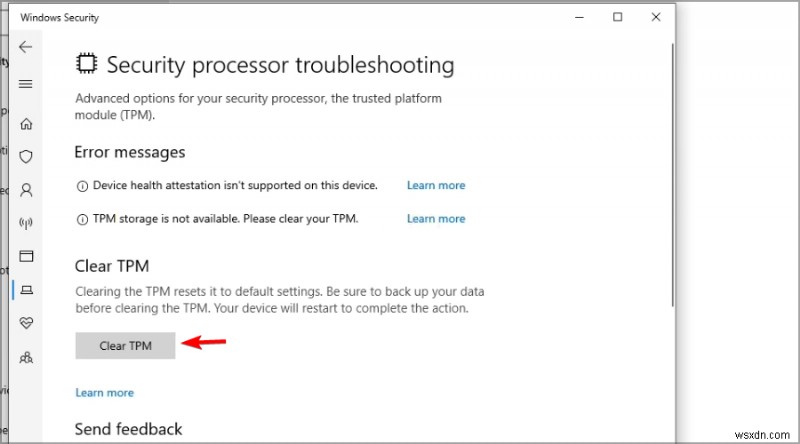Go to Home in sidebar
This screenshot has height=444, width=800.
pos(26,124)
